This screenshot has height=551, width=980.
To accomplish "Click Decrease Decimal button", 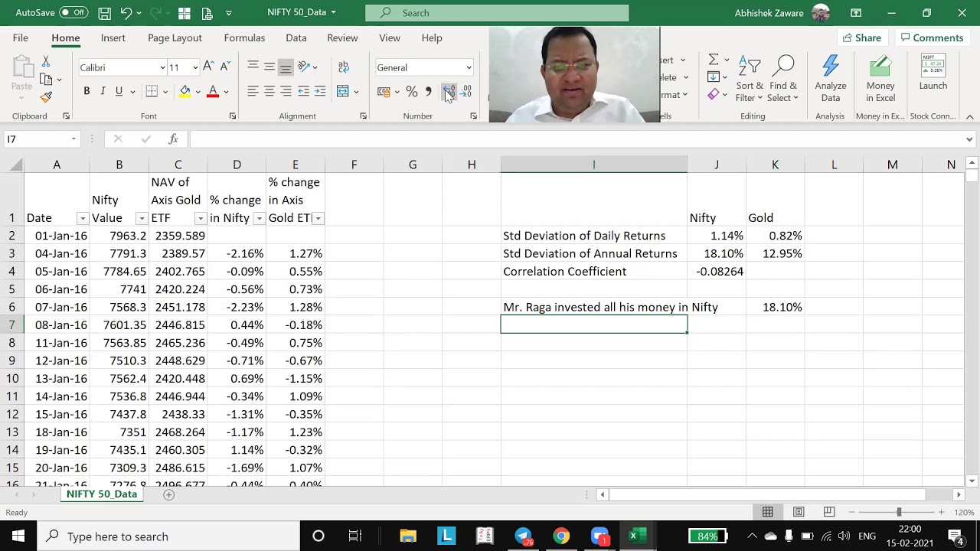I will 465,92.
